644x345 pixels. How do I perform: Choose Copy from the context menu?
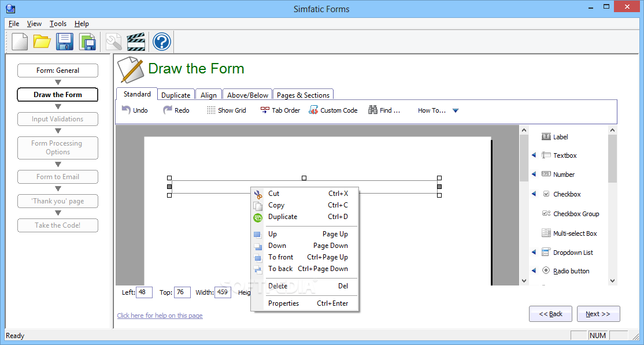tap(305, 205)
